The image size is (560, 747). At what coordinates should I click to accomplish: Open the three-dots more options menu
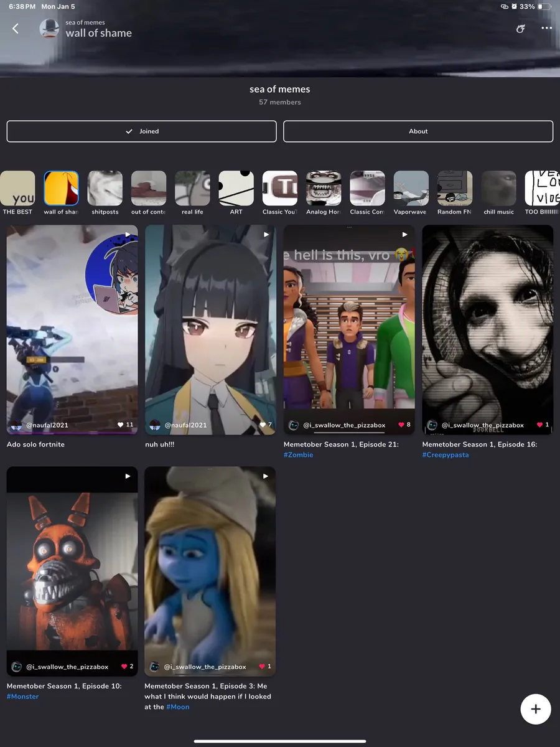546,29
